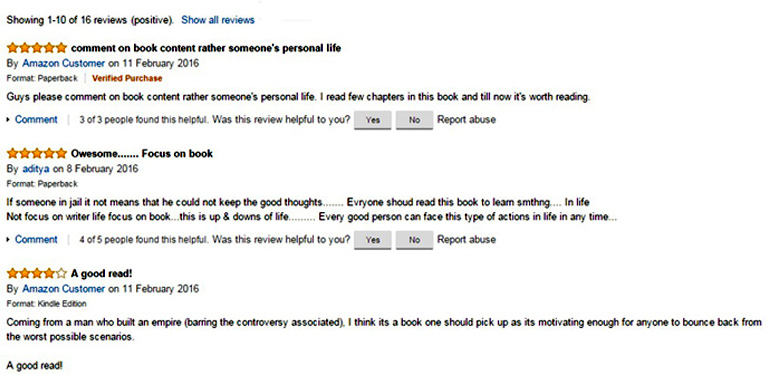Mark first review helpful with Yes
The image size is (769, 374).
click(x=373, y=120)
